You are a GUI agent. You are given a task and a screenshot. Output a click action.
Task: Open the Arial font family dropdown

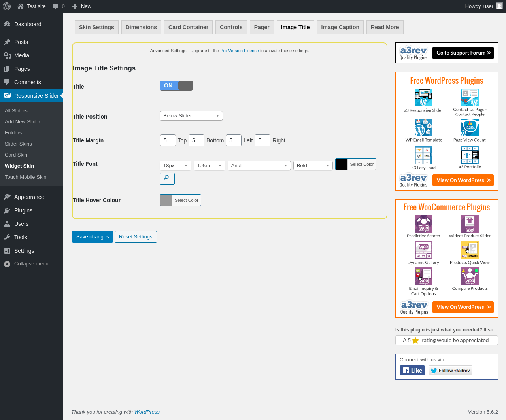(259, 166)
